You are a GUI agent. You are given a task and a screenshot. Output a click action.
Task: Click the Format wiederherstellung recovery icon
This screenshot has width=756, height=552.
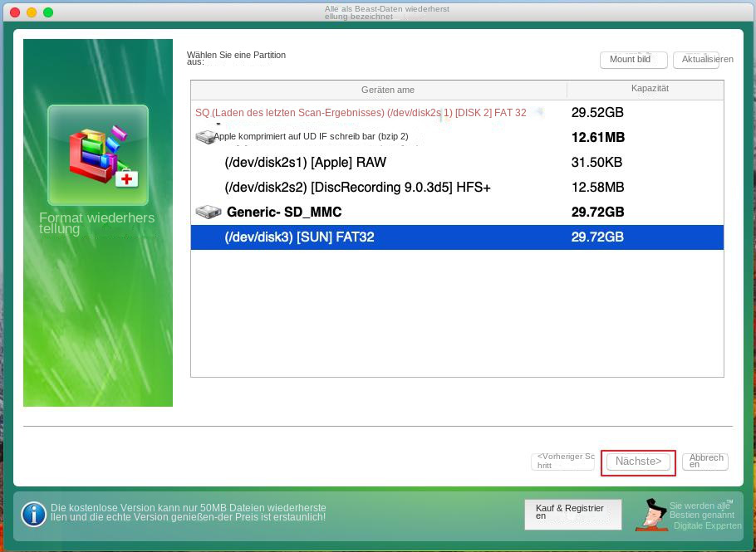(x=97, y=154)
